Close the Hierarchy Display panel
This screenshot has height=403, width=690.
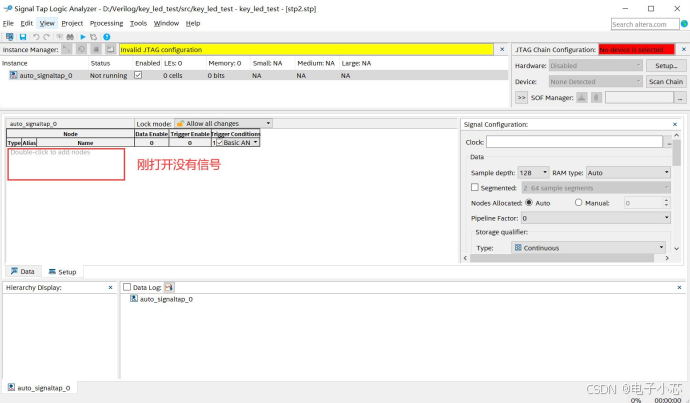coord(110,287)
